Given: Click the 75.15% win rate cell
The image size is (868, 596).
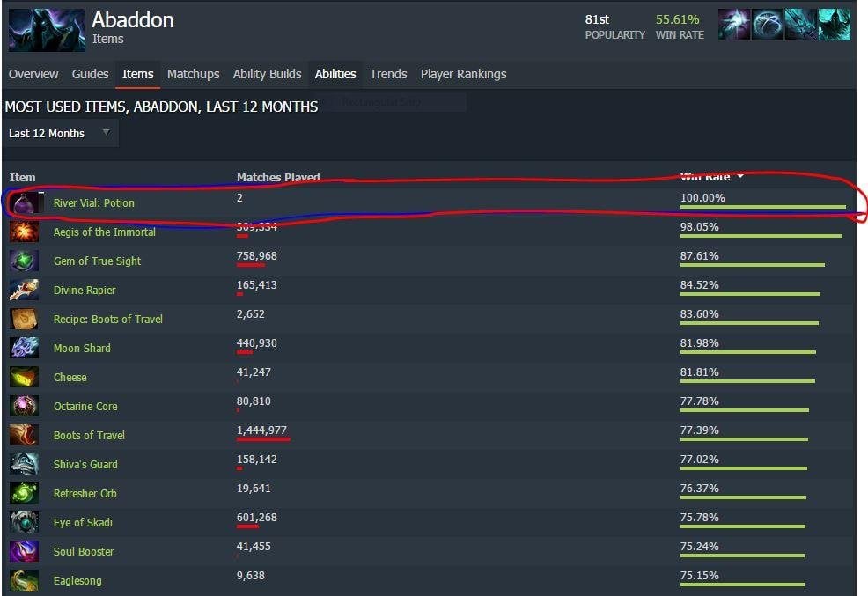Looking at the screenshot, I should pyautogui.click(x=700, y=576).
